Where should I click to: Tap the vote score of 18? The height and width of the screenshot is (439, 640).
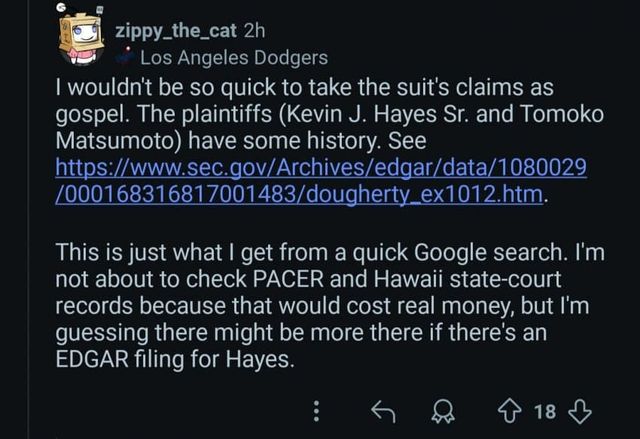click(x=545, y=411)
